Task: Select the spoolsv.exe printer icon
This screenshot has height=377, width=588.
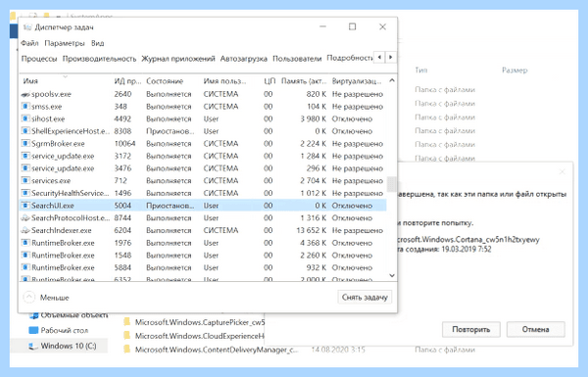Action: [25, 94]
